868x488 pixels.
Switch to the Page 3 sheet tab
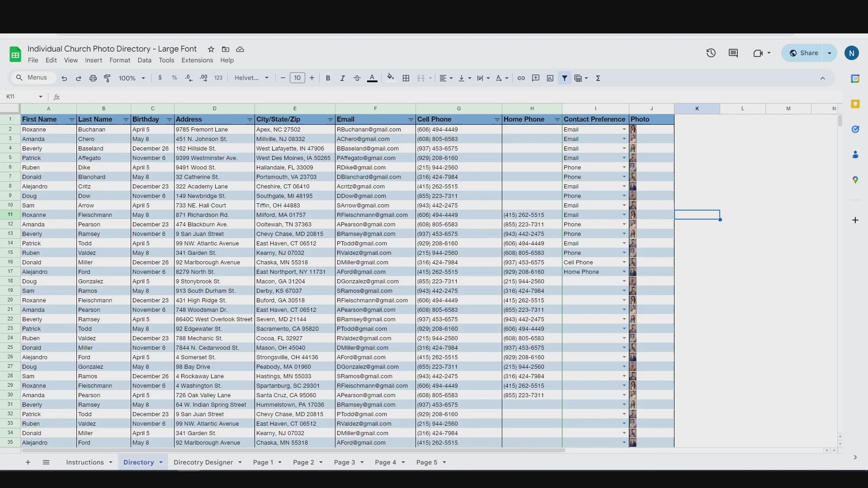(x=344, y=462)
